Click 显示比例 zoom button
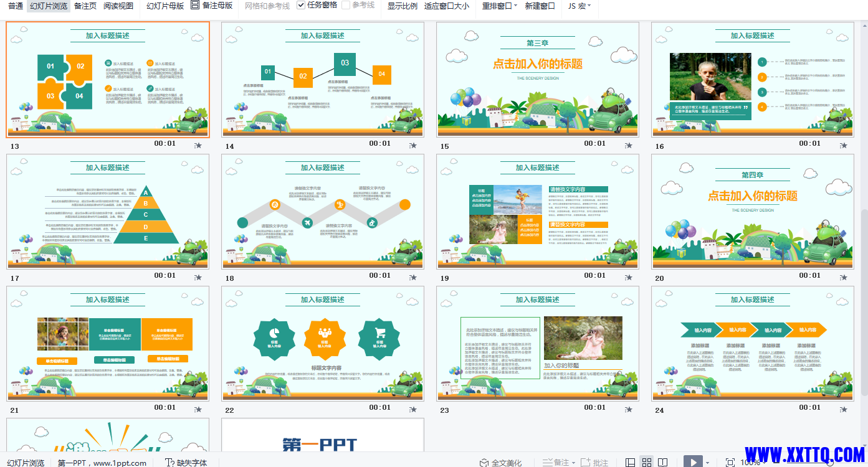Viewport: 868px width, 467px height. (x=403, y=6)
